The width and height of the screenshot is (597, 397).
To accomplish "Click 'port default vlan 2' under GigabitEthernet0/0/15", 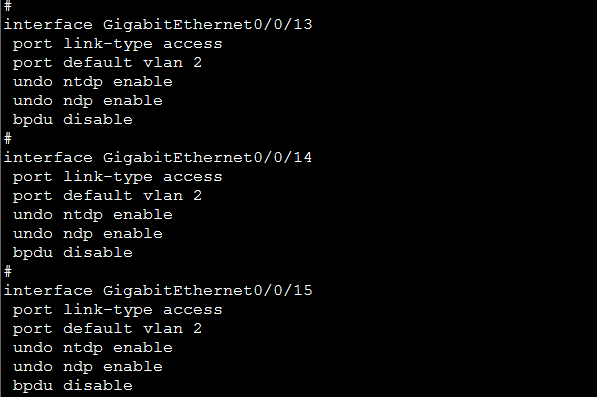I will coord(107,329).
